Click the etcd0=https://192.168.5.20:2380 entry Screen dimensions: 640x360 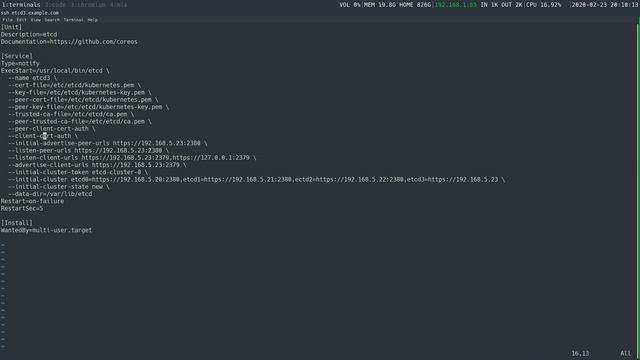click(125, 180)
